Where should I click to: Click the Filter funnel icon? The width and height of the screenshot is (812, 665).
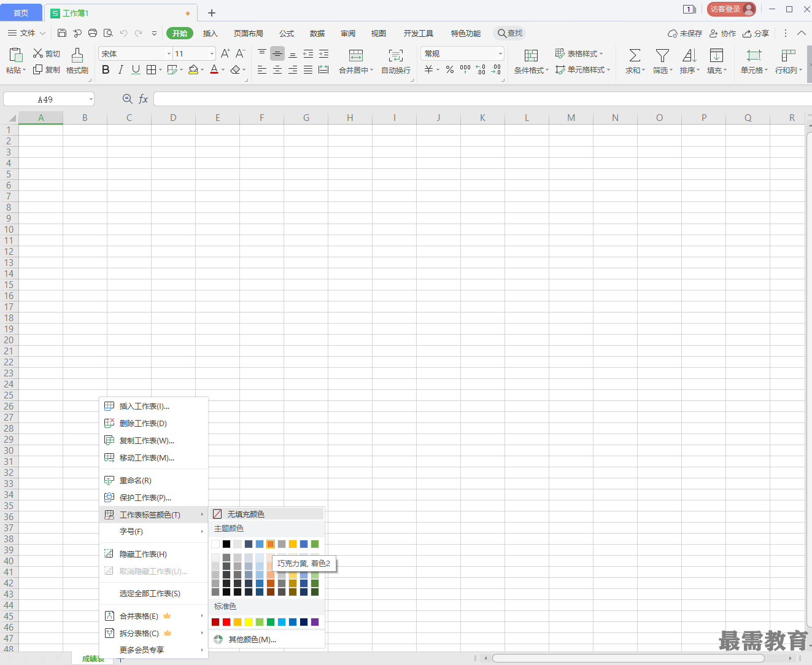tap(662, 55)
